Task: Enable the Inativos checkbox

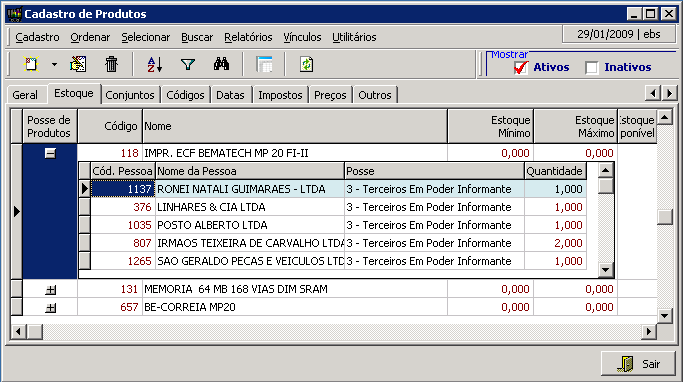Action: coord(592,68)
